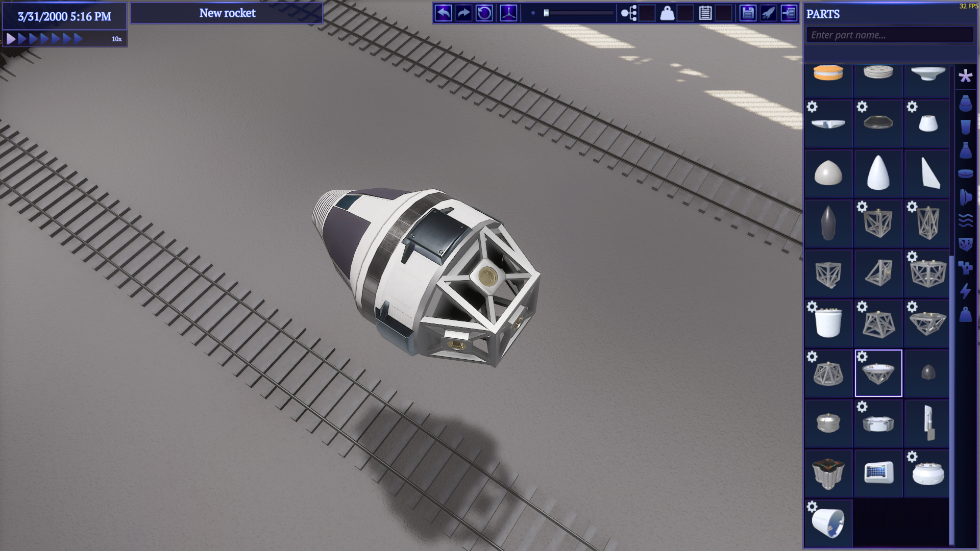Click the play button under the date
980x551 pixels.
[11, 39]
